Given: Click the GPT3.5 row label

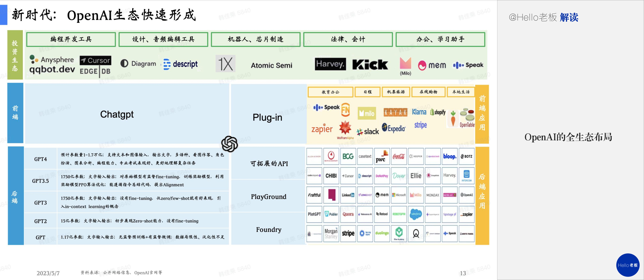Looking at the screenshot, I should (41, 181).
